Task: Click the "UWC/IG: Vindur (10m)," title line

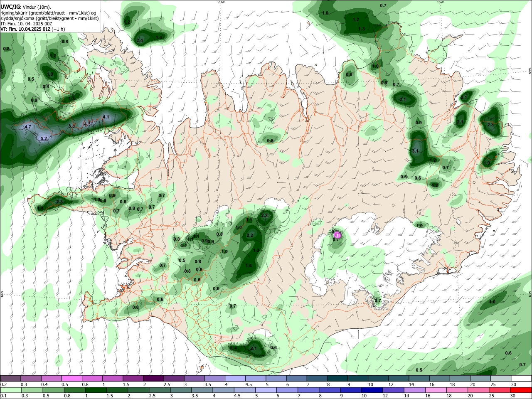Action: [26, 7]
